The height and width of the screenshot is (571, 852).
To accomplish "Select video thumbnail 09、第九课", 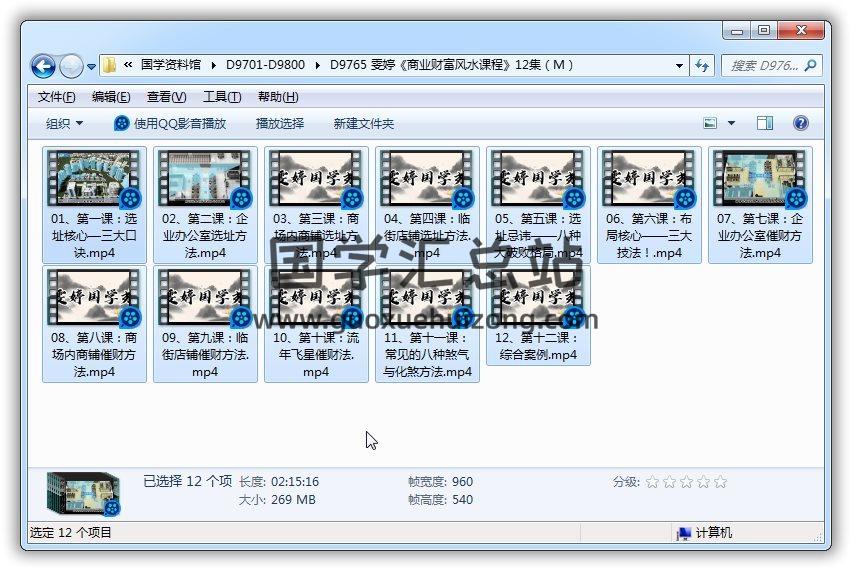I will coord(205,298).
